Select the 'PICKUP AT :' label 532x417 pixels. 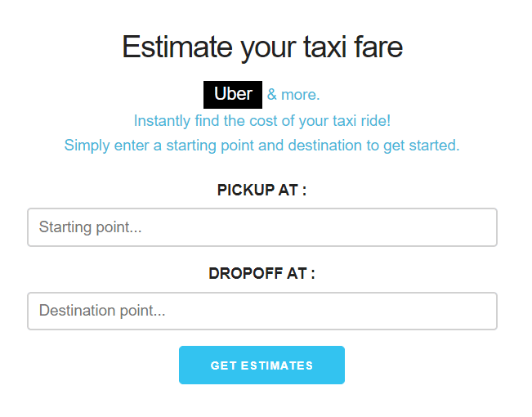[262, 190]
